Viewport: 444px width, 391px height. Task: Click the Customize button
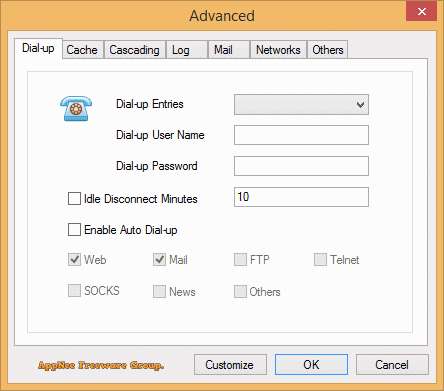click(x=230, y=365)
